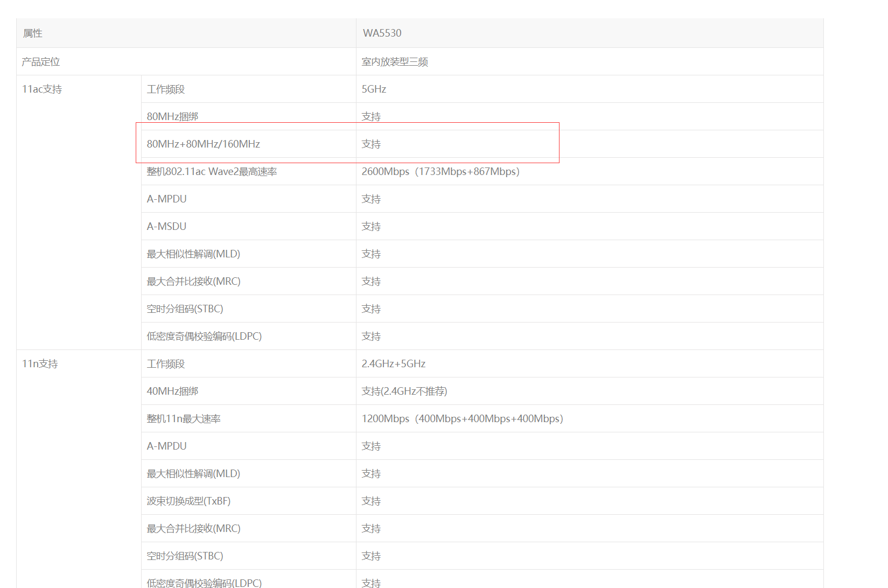Click "支持" in the A-MSDU row
Image resolution: width=888 pixels, height=588 pixels.
point(371,227)
